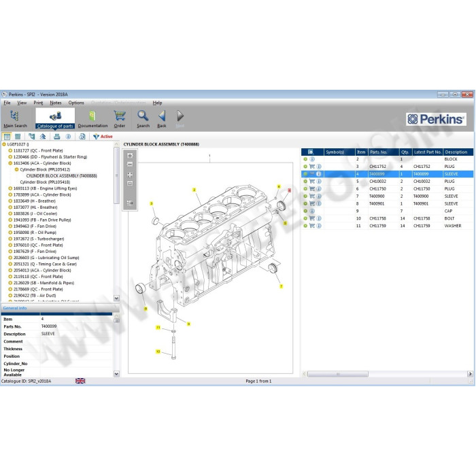Open info for WASHER item 11
The height and width of the screenshot is (476, 476).
point(319,226)
